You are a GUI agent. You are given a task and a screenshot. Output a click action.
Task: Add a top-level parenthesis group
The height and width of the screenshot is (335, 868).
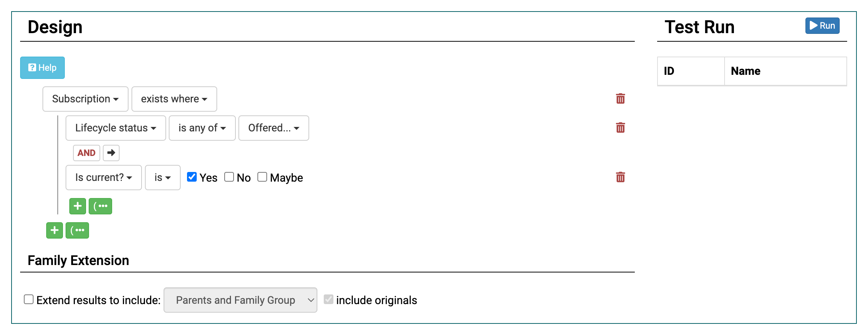(x=77, y=230)
